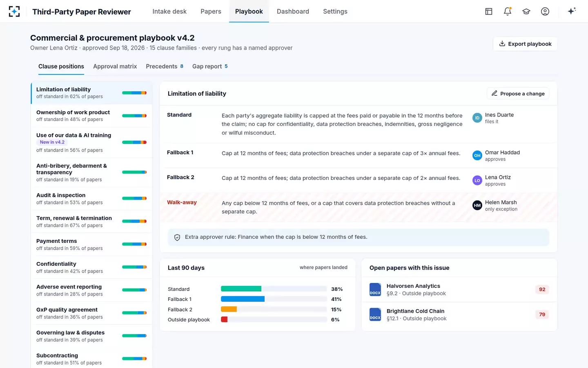Click the shield icon in the extra approver rule
This screenshot has height=368, width=588.
tap(177, 238)
